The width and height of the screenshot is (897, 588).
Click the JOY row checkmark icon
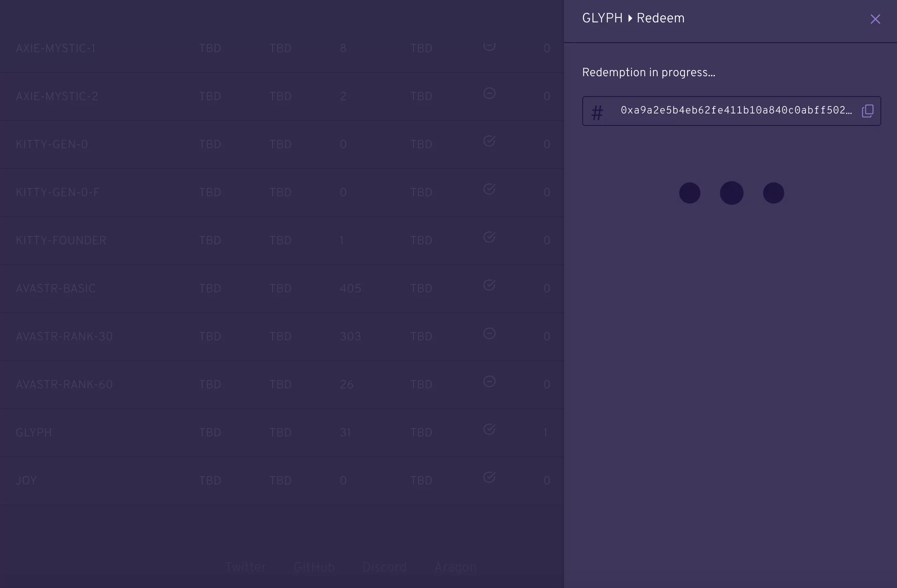[x=489, y=477]
